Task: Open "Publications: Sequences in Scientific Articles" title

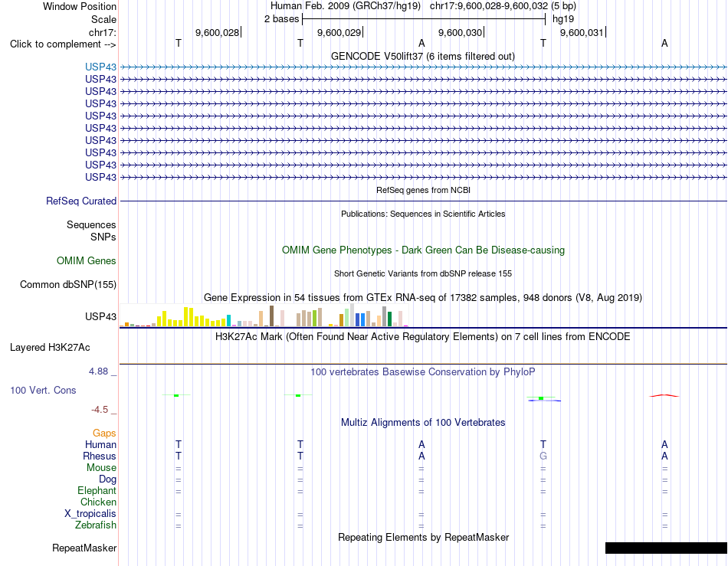Action: click(423, 214)
